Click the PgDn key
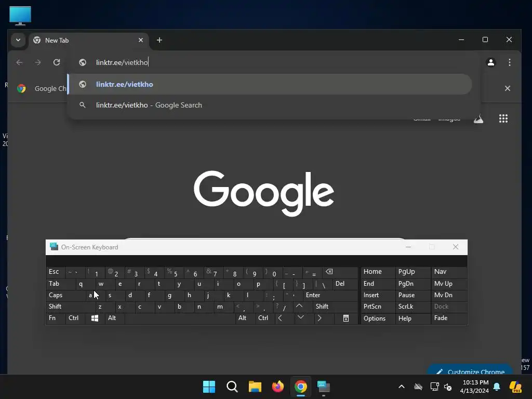This screenshot has width=532, height=399. tap(413, 284)
